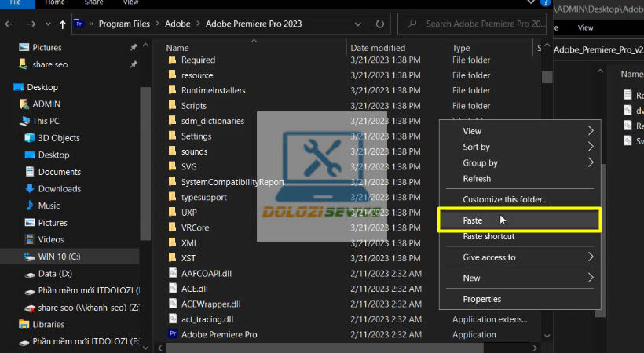Sort files by the Name column
Viewport: 644px width, 353px height.
click(x=177, y=48)
